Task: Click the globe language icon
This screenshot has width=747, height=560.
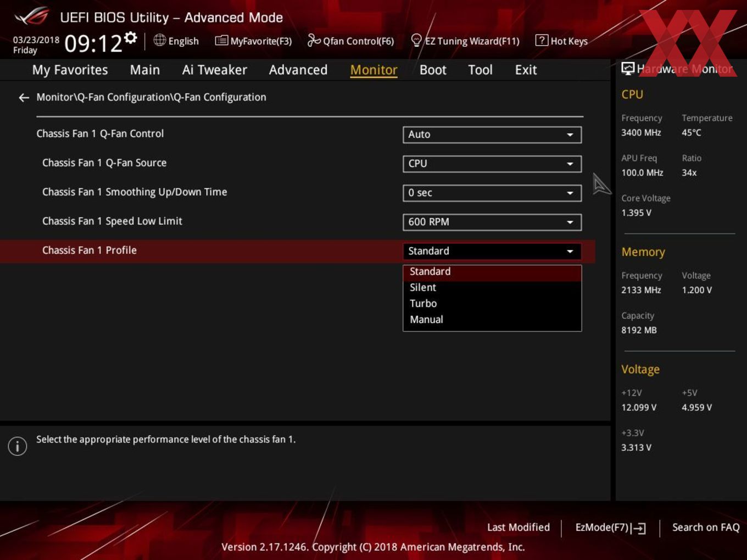Action: pos(159,40)
